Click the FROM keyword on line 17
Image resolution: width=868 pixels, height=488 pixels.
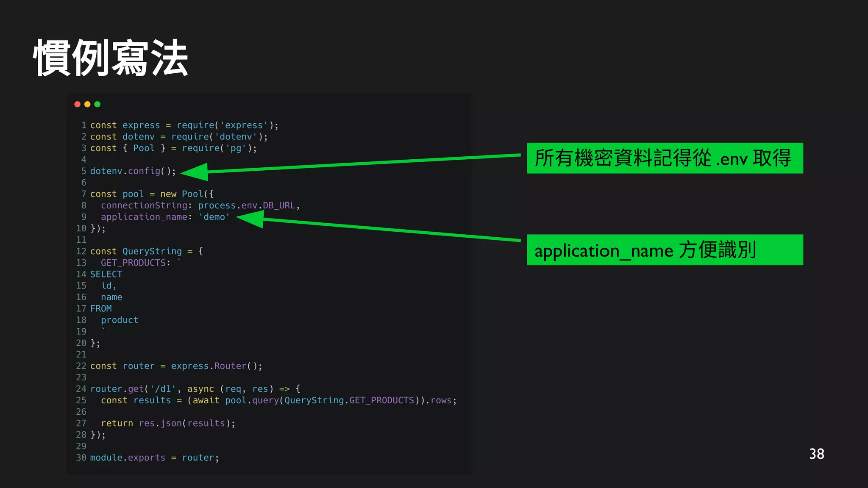(101, 308)
